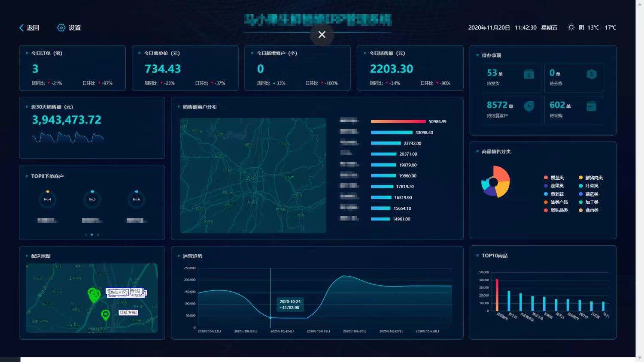644x362 pixels.
Task: Click the 待结算客户 clock icon
Action: 529,106
